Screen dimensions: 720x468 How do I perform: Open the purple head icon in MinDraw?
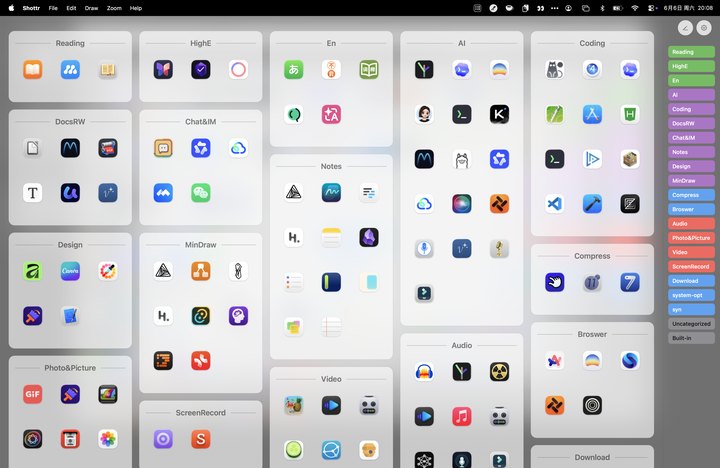238,316
